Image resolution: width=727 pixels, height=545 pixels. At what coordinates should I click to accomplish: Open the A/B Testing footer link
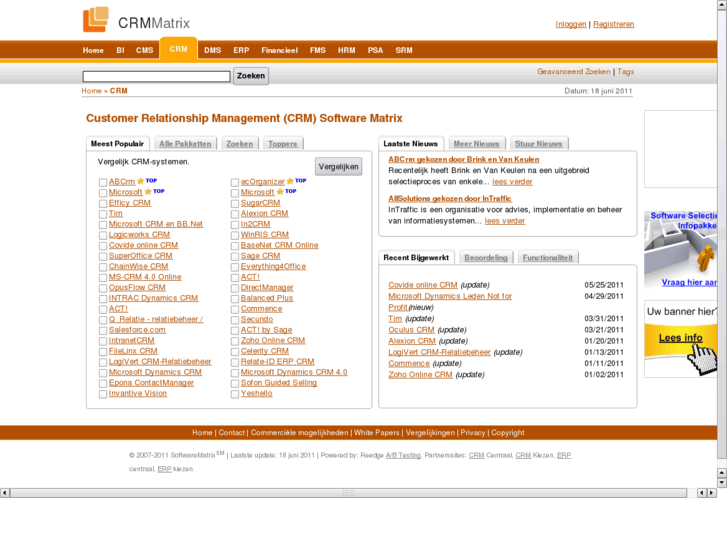point(403,455)
